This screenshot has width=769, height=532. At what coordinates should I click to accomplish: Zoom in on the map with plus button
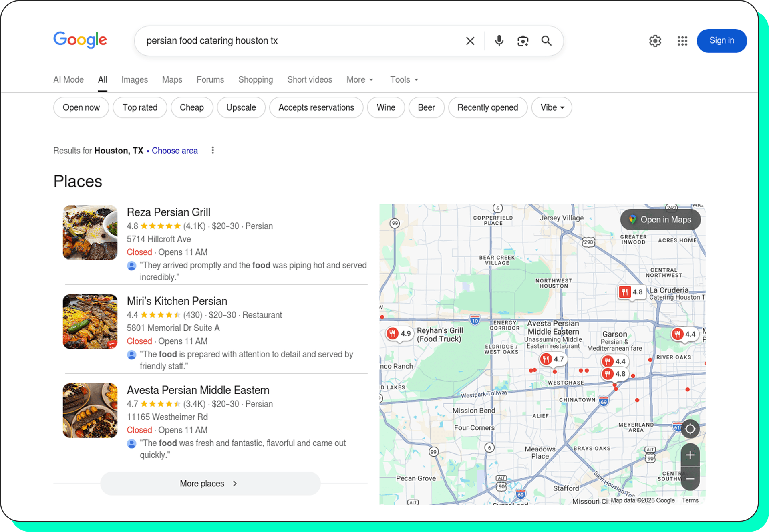coord(690,455)
